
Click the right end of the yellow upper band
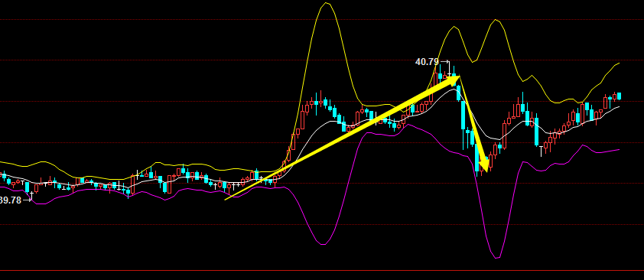[x=618, y=63]
